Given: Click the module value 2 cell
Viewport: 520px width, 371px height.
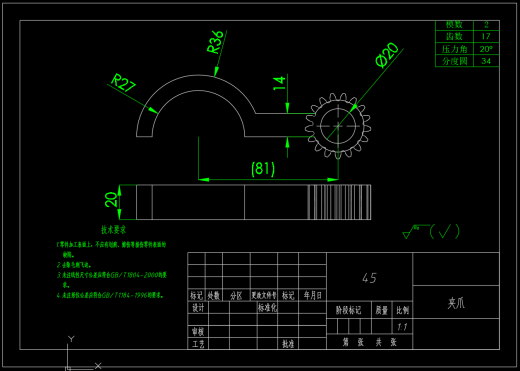Looking at the screenshot, I should click(x=486, y=25).
